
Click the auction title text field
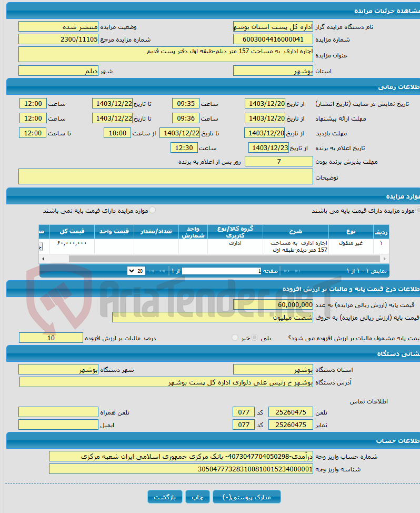coord(166,54)
